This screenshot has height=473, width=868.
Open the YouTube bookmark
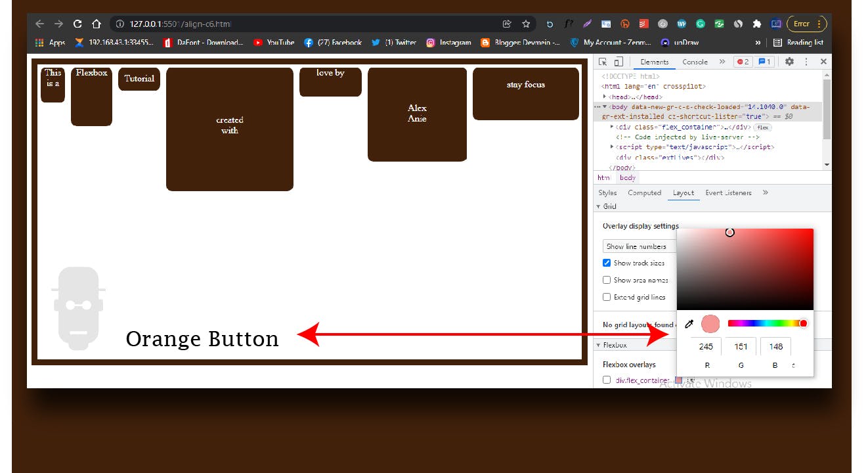tap(274, 42)
